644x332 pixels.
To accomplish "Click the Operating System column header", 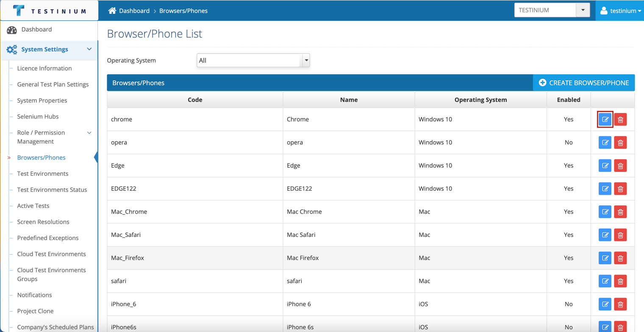I will coord(481,100).
